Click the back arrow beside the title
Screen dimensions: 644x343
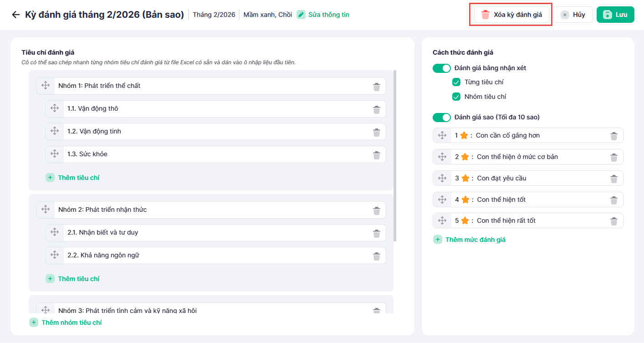(x=16, y=15)
